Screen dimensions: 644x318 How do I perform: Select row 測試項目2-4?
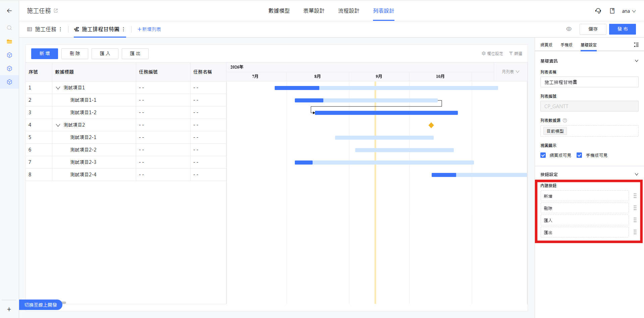coord(126,175)
